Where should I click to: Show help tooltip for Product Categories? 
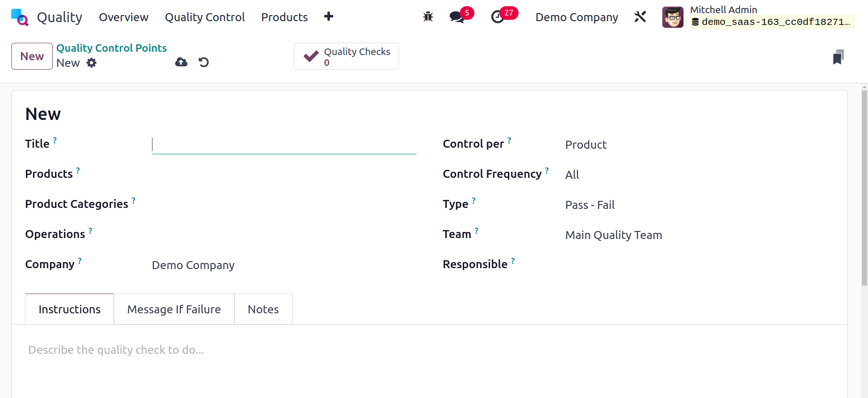coord(134,200)
